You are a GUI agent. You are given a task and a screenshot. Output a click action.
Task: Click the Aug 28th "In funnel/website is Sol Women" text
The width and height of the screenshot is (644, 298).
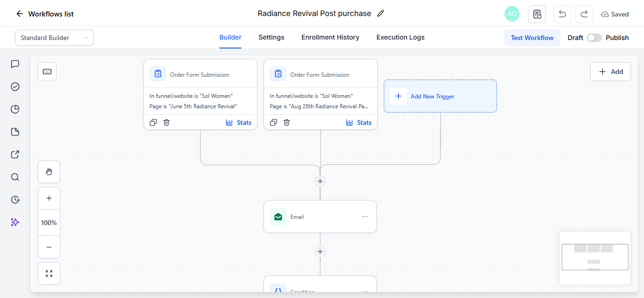pos(311,96)
